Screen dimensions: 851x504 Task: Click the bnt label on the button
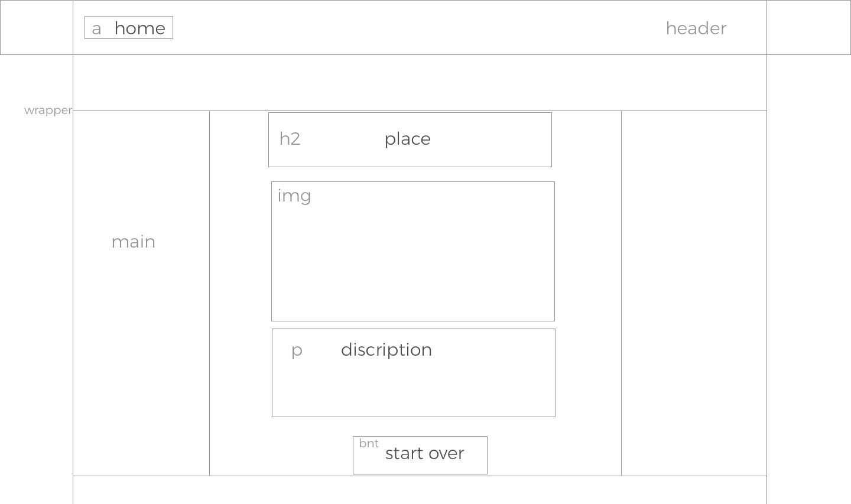369,443
